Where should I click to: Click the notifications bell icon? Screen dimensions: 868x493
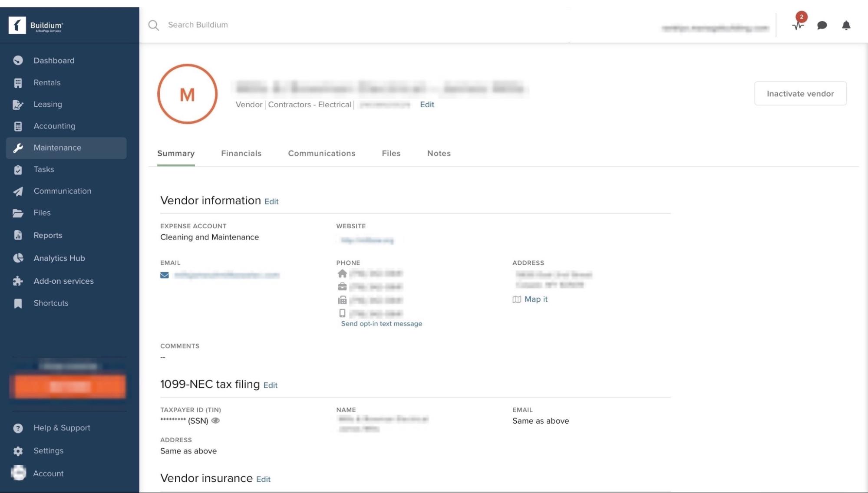(846, 26)
